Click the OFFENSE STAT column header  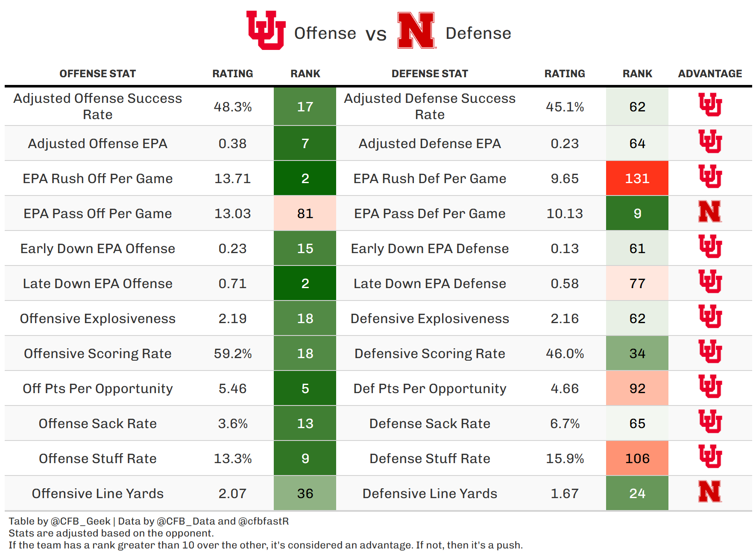[x=97, y=74]
